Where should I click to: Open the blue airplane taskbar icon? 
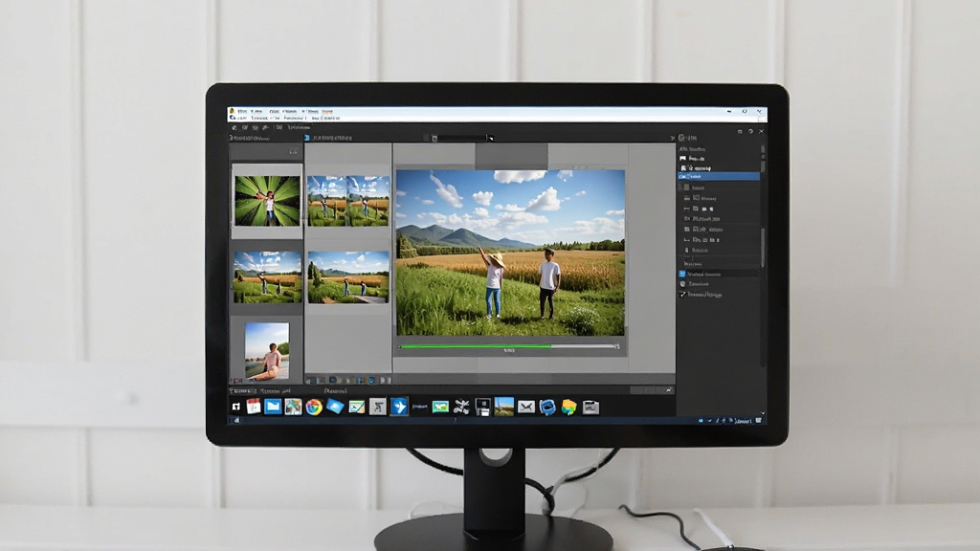pyautogui.click(x=399, y=407)
